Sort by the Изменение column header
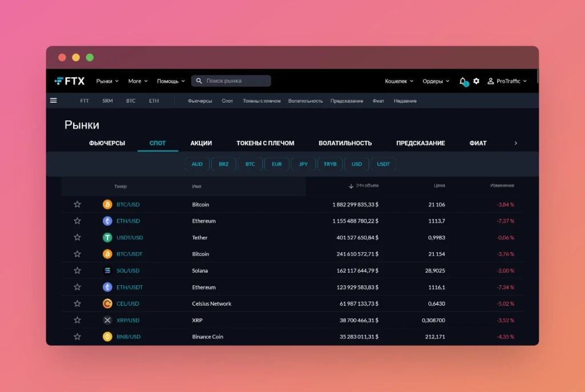 [502, 185]
